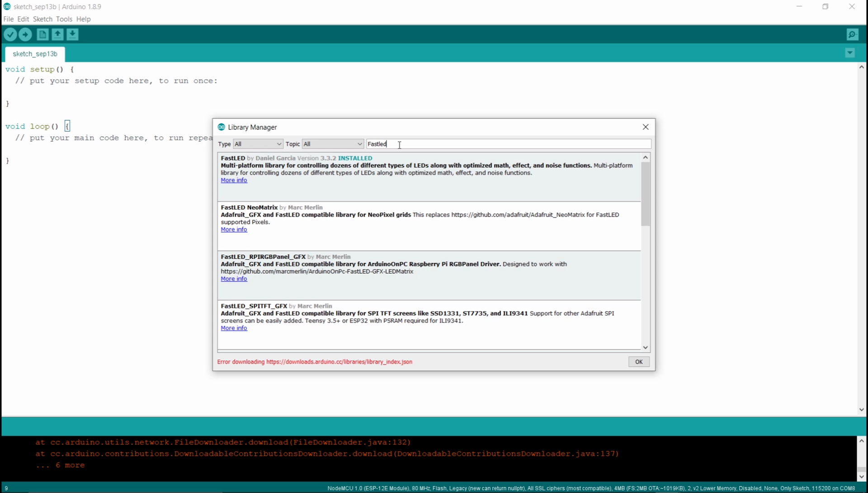The image size is (868, 493).
Task: Click the Error downloading library_index.json message
Action: (x=315, y=362)
